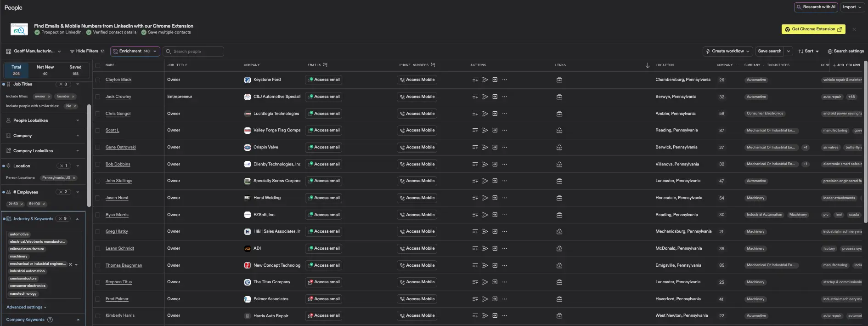Click Research with AI button
This screenshot has height=326, width=868.
coord(816,7)
